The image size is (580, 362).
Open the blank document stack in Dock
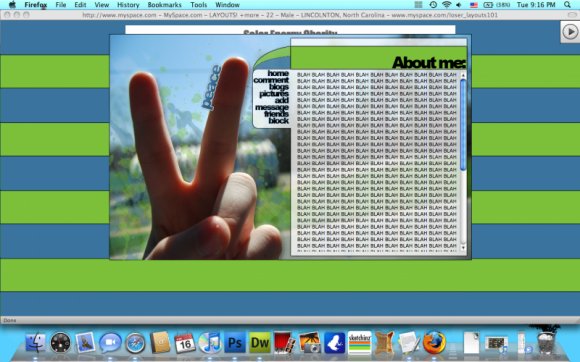(x=471, y=343)
